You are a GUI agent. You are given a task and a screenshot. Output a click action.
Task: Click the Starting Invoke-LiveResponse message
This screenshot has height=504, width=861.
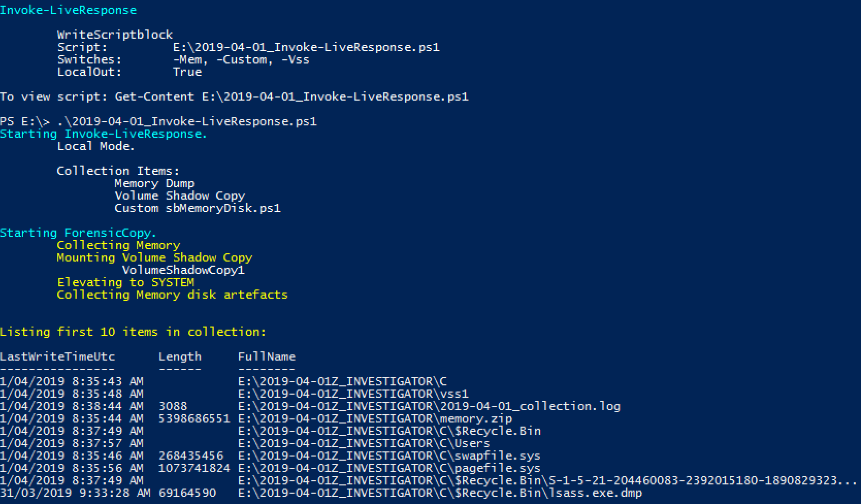point(103,134)
